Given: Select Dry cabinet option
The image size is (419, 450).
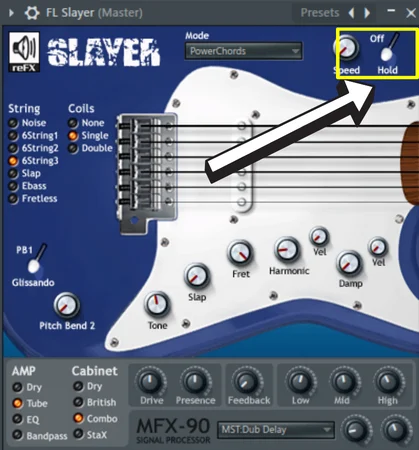Looking at the screenshot, I should [x=88, y=387].
